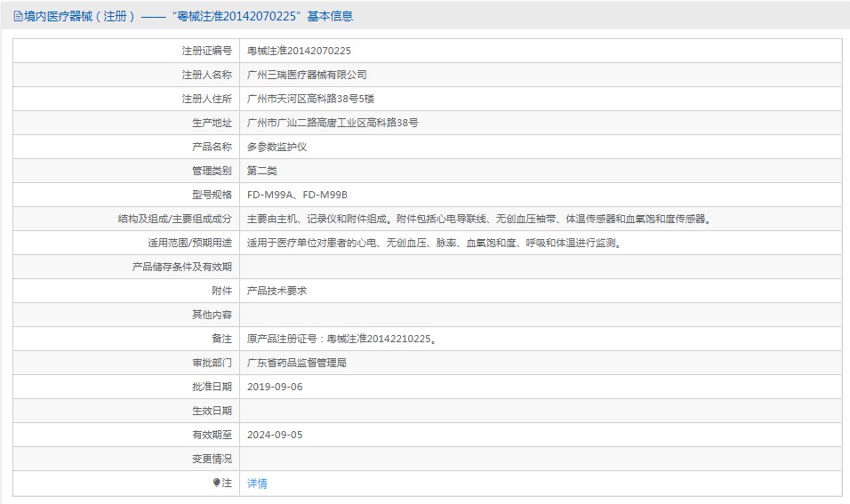Open the 详情 link
850x504 pixels.
(x=257, y=483)
